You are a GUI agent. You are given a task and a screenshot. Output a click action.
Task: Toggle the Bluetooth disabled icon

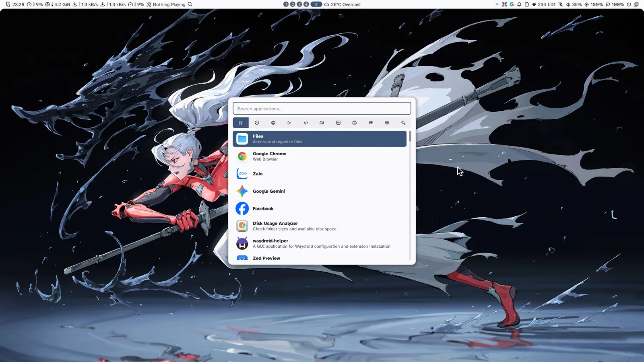[561, 4]
